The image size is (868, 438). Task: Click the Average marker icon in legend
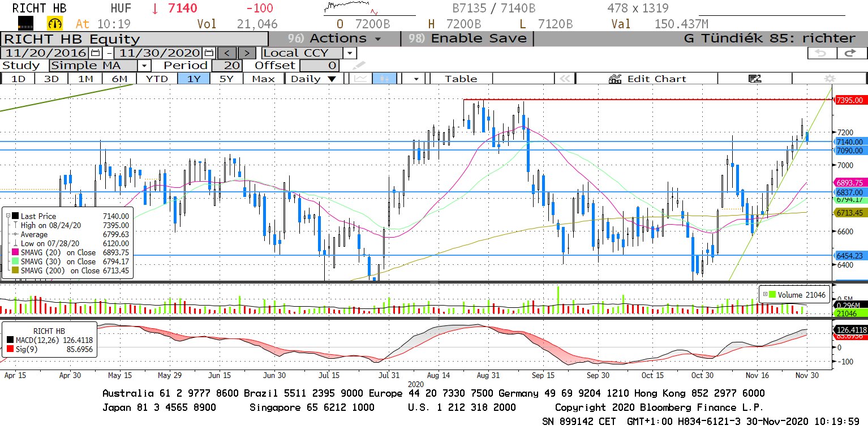15,234
